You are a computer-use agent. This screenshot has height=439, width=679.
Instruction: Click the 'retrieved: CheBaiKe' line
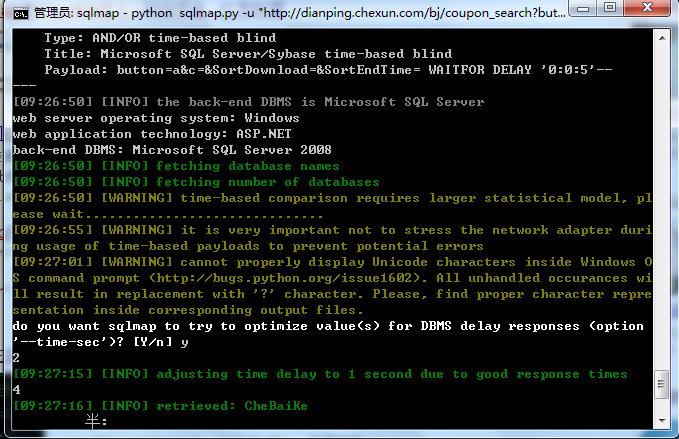pyautogui.click(x=160, y=406)
